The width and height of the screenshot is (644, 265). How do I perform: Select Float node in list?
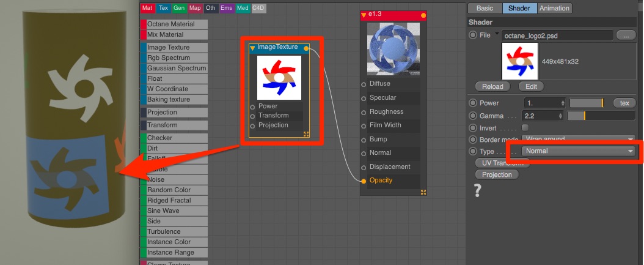pyautogui.click(x=174, y=78)
